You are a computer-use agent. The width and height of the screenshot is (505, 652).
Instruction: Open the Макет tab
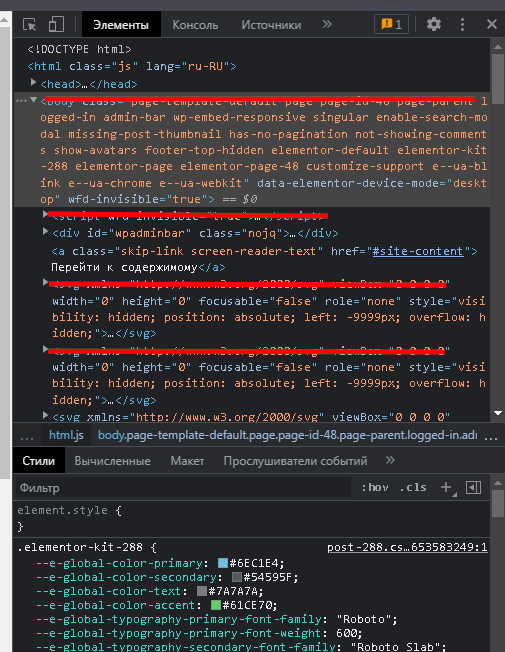pyautogui.click(x=187, y=461)
